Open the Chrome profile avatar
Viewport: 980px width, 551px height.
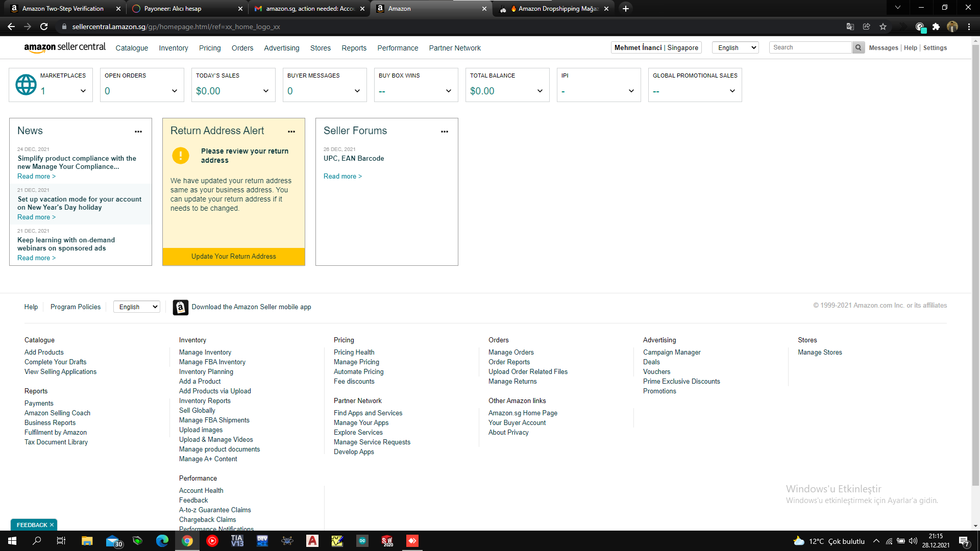(952, 27)
